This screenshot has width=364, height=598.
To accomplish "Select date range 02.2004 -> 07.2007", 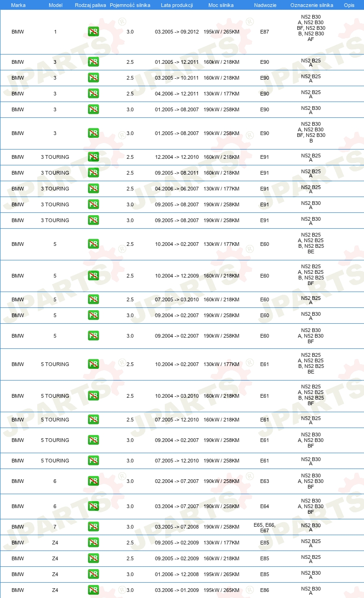I will (177, 481).
